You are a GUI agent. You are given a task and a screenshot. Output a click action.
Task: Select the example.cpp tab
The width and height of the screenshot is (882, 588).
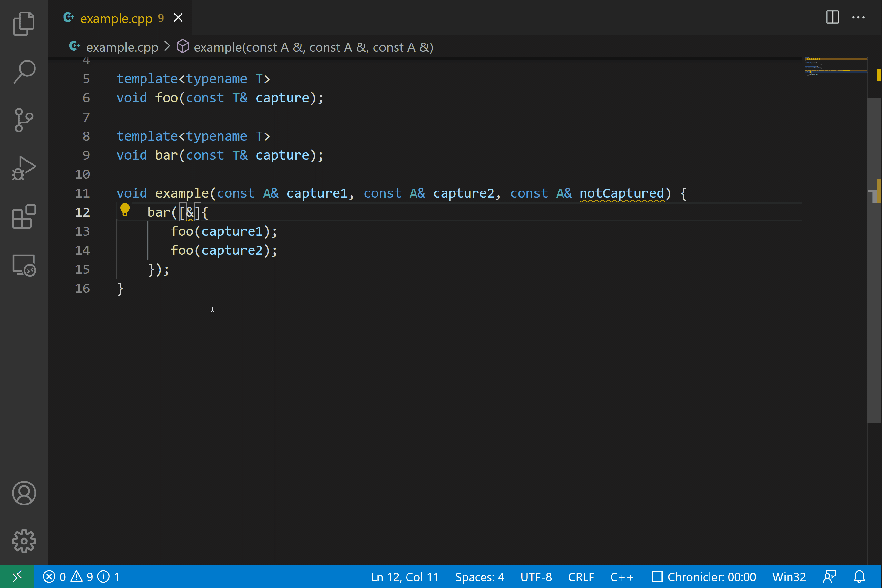(x=116, y=18)
